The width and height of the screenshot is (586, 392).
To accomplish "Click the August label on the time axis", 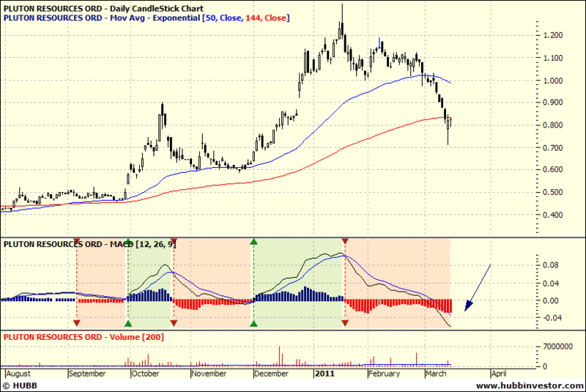I will (18, 374).
